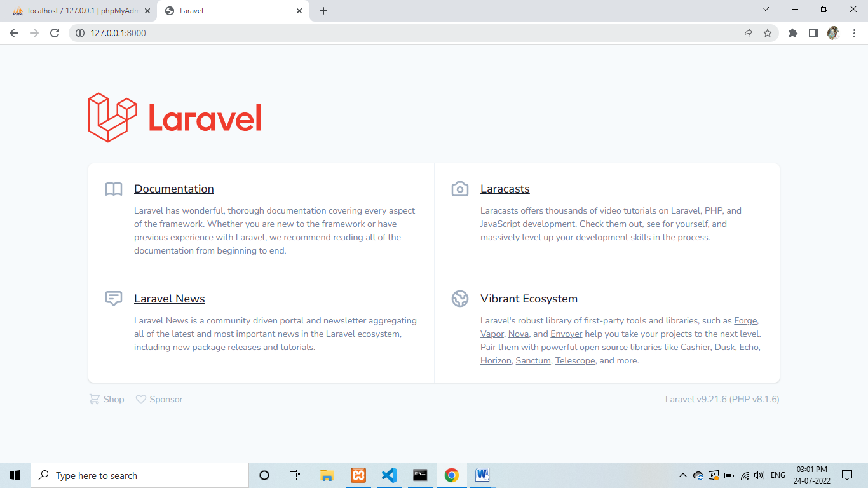Go to the Sponsor link
Screen dimensions: 868x488
[166, 399]
